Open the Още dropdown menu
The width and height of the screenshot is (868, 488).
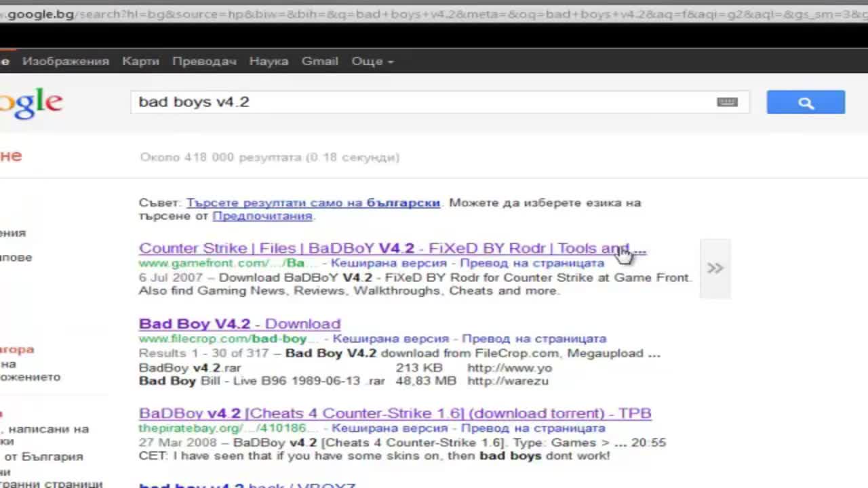click(372, 61)
